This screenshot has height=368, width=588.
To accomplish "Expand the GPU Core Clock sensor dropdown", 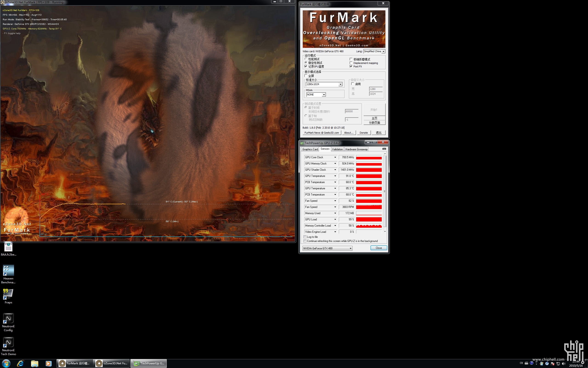I will [x=335, y=157].
